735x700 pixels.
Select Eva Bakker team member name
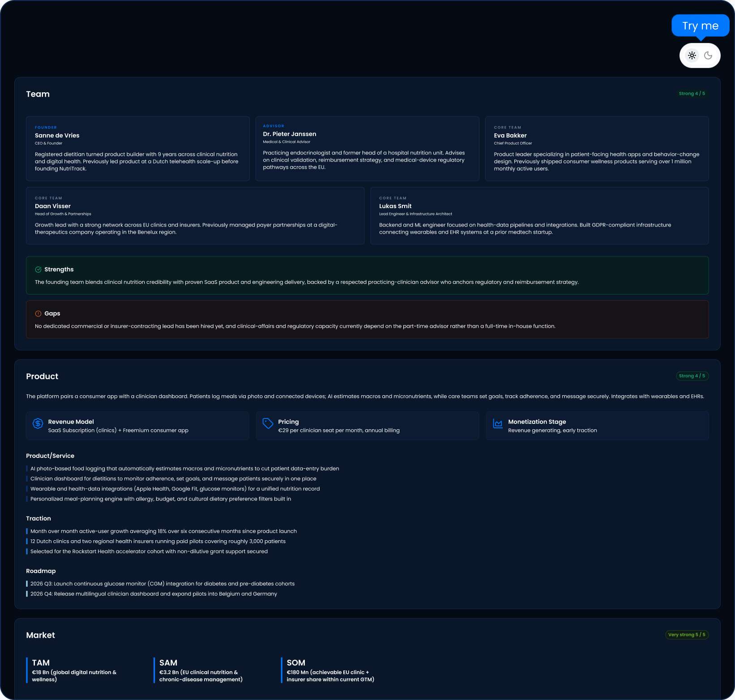click(510, 136)
